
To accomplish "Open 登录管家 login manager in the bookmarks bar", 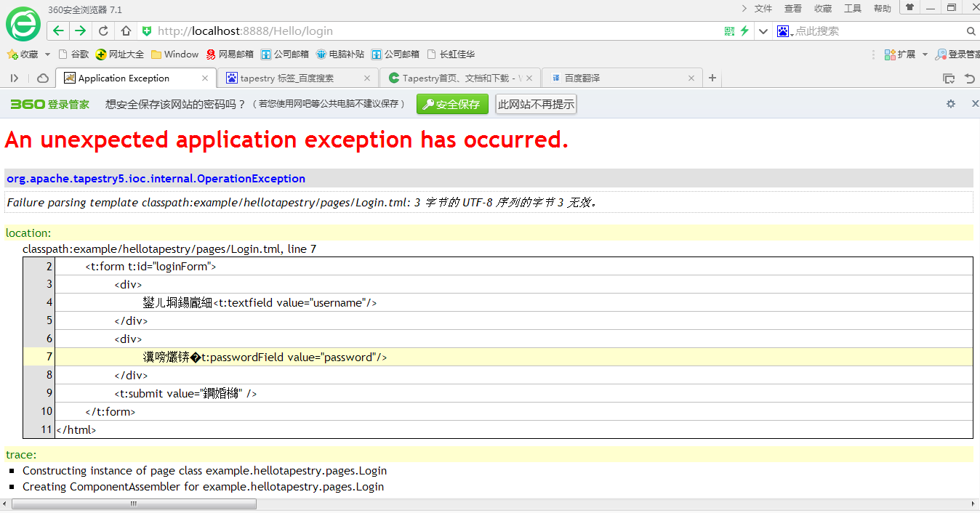I will pyautogui.click(x=957, y=54).
